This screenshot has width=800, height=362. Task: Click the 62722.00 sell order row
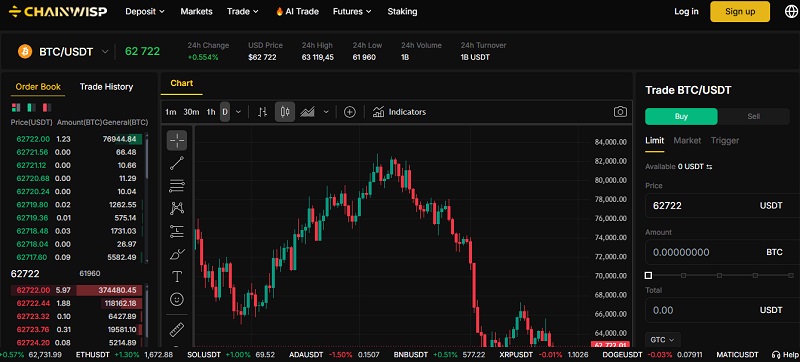tap(77, 290)
